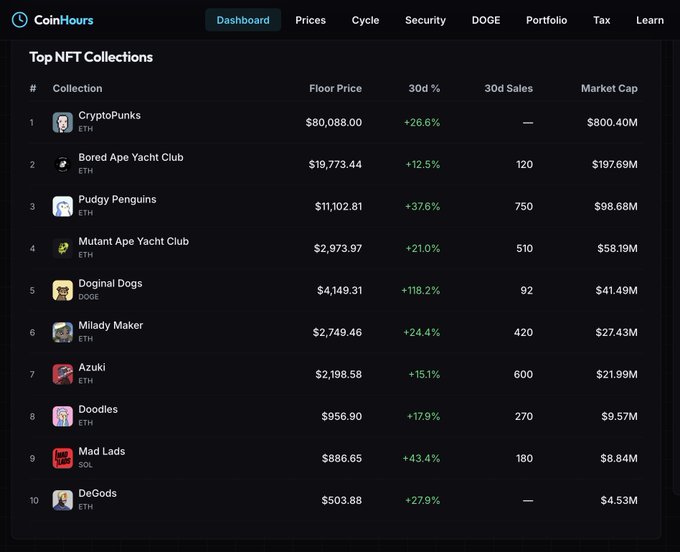Click the $800.40M market cap
This screenshot has height=552, width=680.
coord(612,123)
